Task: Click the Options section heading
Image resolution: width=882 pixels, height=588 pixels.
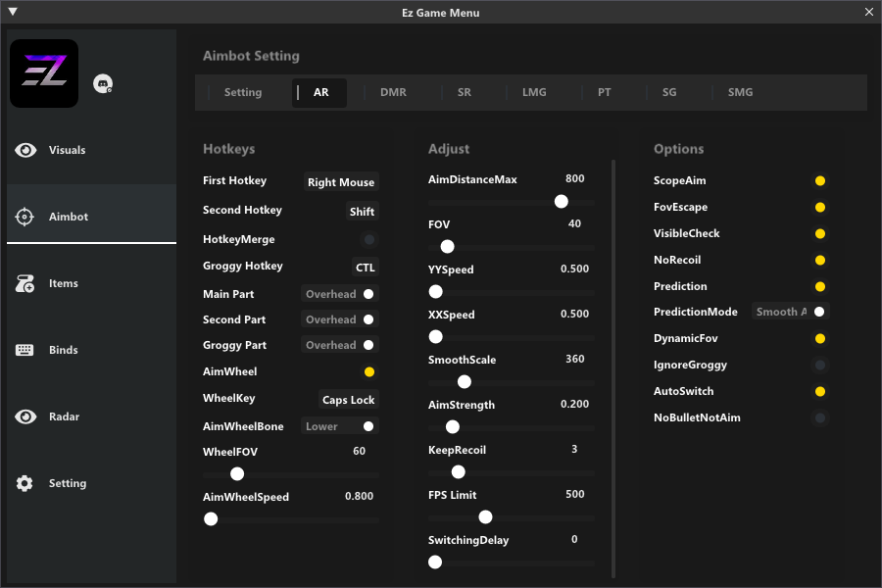Action: click(678, 149)
